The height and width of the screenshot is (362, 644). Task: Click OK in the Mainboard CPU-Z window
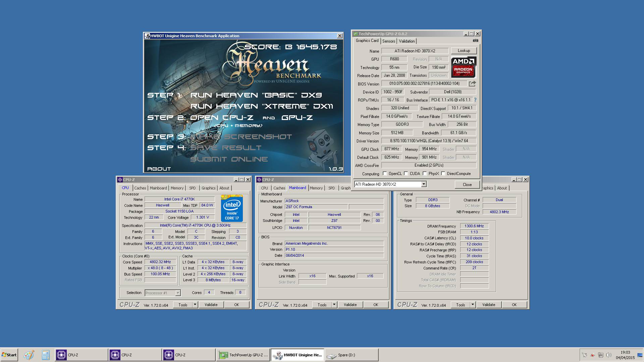[376, 305]
